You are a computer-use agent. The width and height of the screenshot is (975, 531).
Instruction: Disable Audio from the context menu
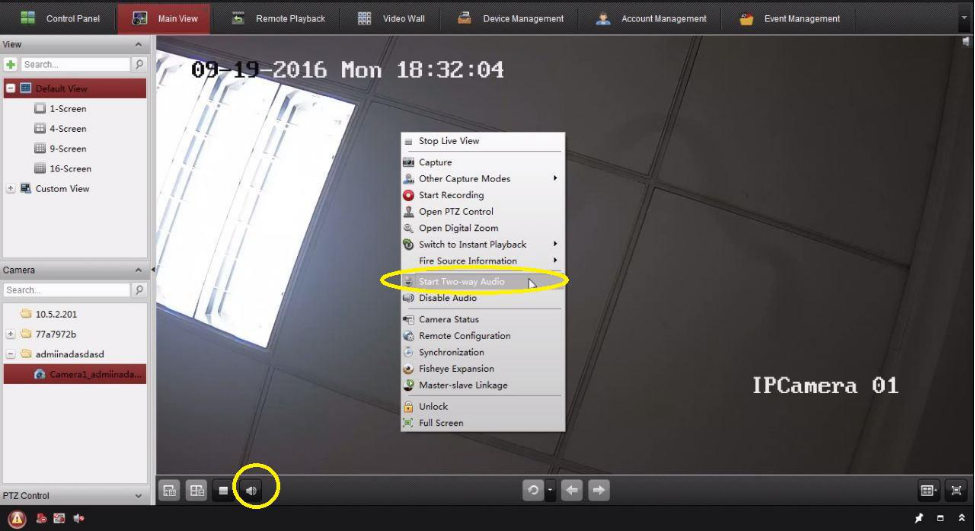click(447, 298)
